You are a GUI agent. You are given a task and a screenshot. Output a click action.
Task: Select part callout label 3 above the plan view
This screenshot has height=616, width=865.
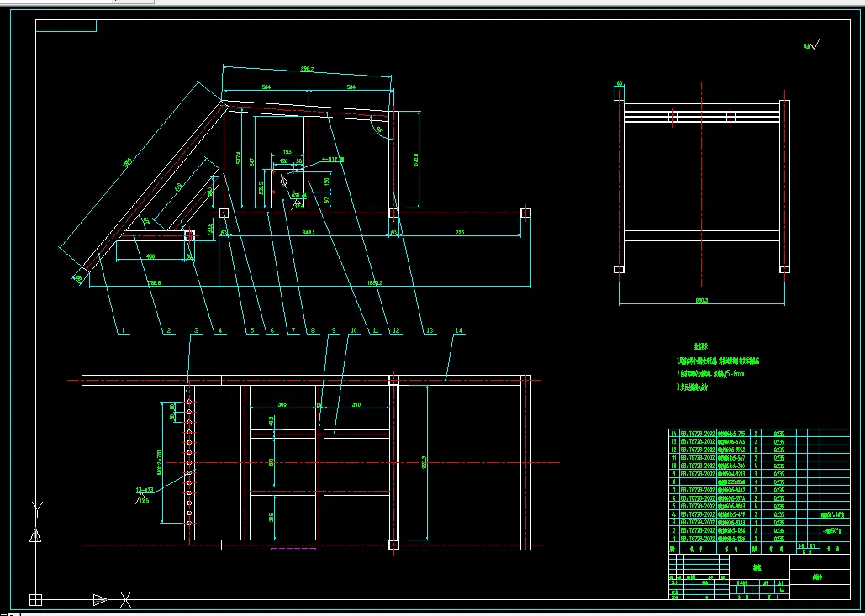click(196, 331)
